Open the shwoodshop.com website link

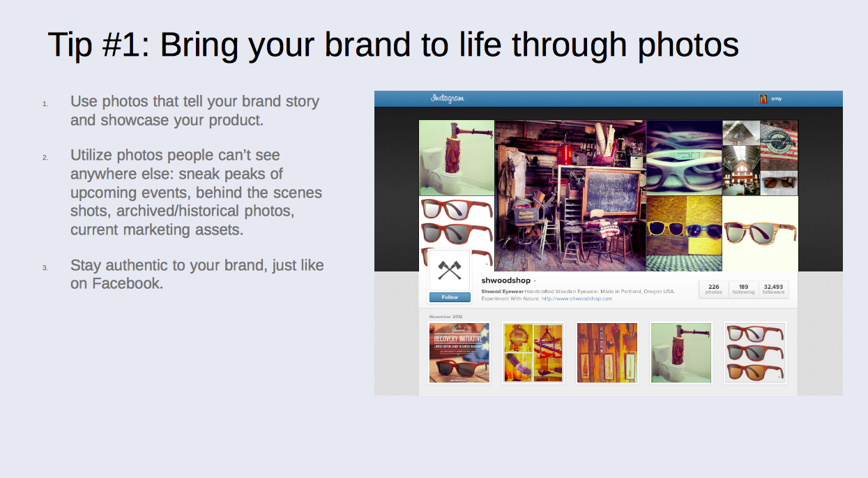click(577, 299)
